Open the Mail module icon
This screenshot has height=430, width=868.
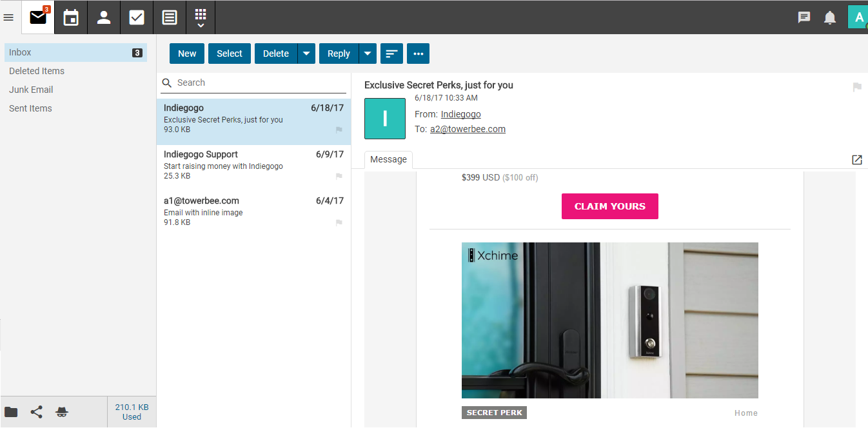(38, 17)
